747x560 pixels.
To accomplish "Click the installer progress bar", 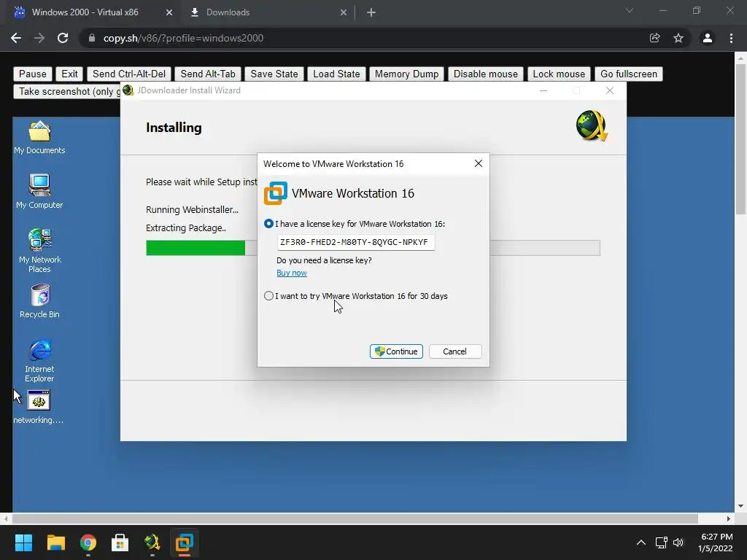I will [x=373, y=248].
